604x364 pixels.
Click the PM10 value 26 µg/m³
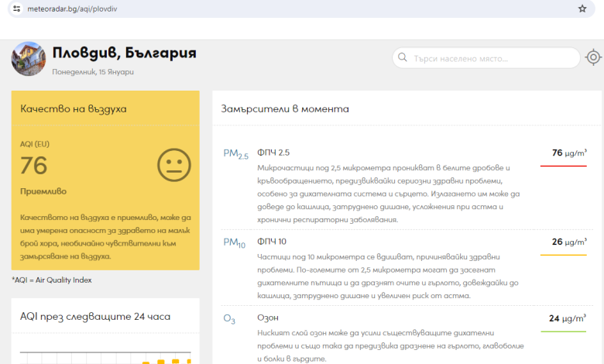pos(569,242)
